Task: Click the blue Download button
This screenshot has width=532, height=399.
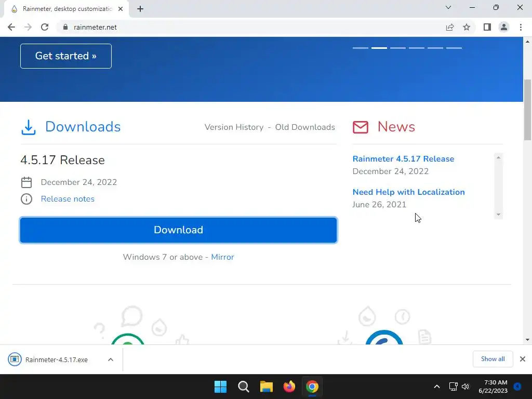Action: 179,230
